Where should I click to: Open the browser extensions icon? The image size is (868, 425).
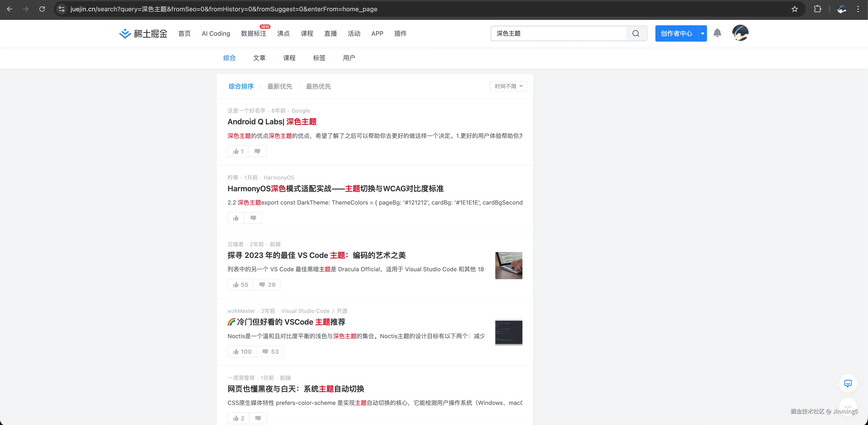point(818,9)
